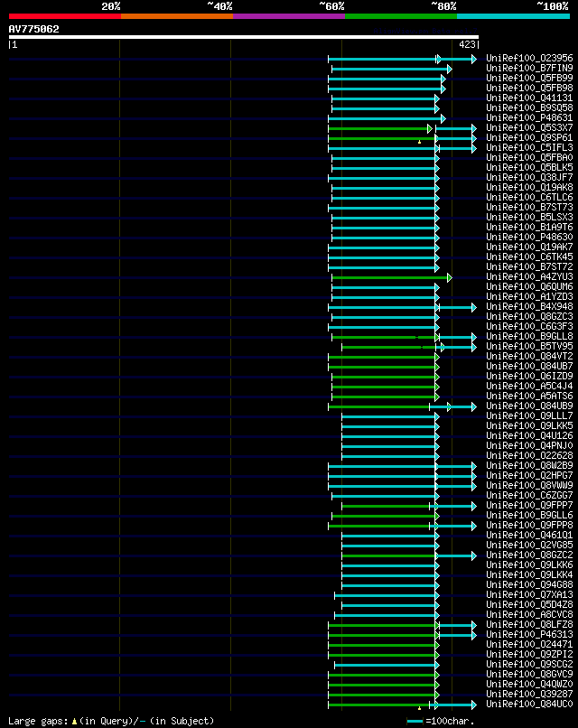Select label UniRef100_C6ZGG7
The width and height of the screenshot is (578, 728).
click(530, 495)
